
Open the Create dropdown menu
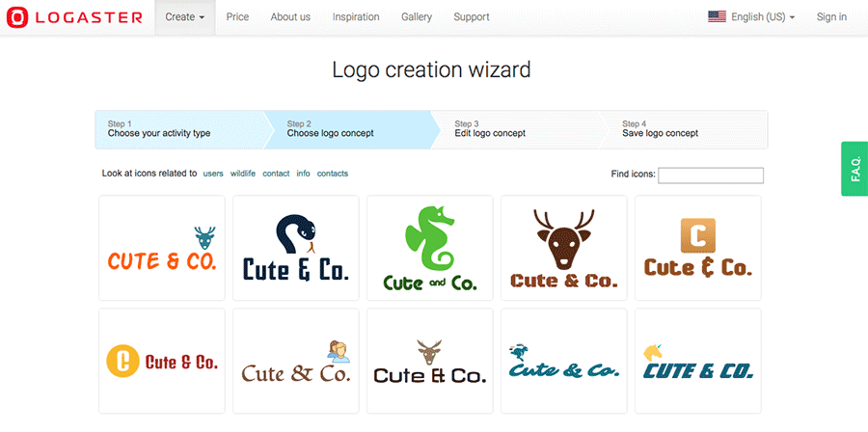pyautogui.click(x=185, y=17)
